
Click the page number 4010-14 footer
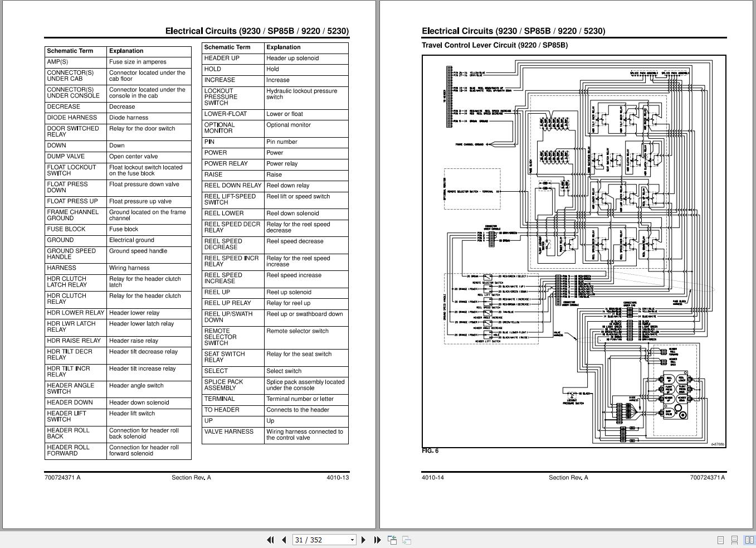coord(433,477)
